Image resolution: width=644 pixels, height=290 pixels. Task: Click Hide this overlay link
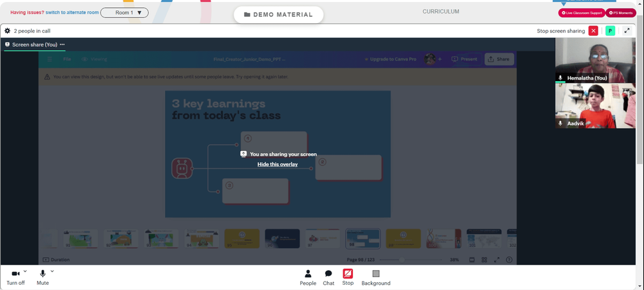(x=278, y=165)
